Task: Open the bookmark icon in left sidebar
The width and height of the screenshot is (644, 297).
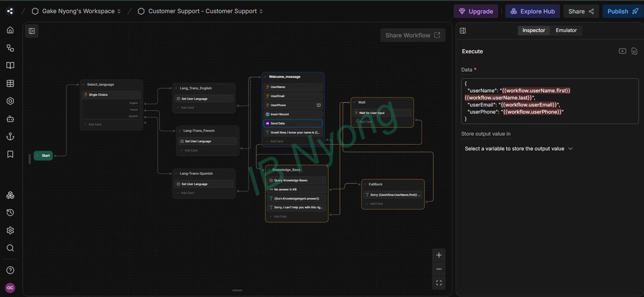Action: (10, 154)
